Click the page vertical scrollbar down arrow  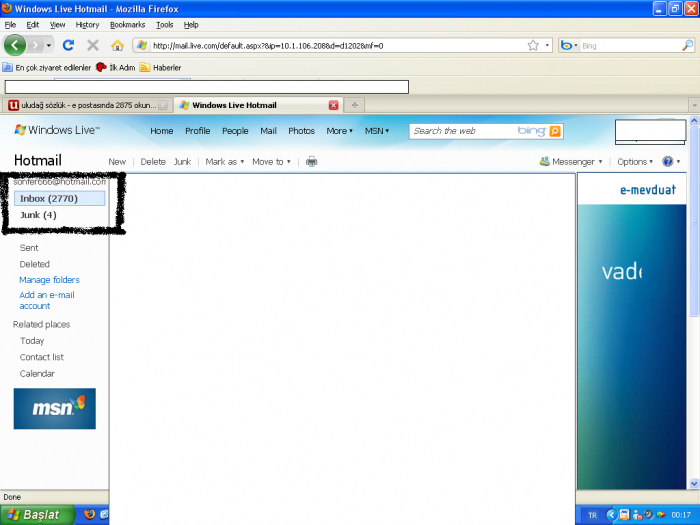pyautogui.click(x=694, y=483)
